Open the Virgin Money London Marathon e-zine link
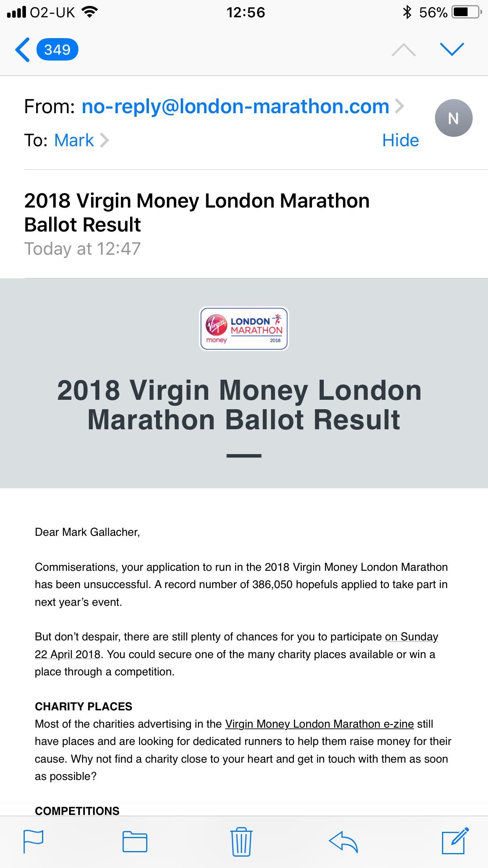The height and width of the screenshot is (868, 488). [x=319, y=724]
